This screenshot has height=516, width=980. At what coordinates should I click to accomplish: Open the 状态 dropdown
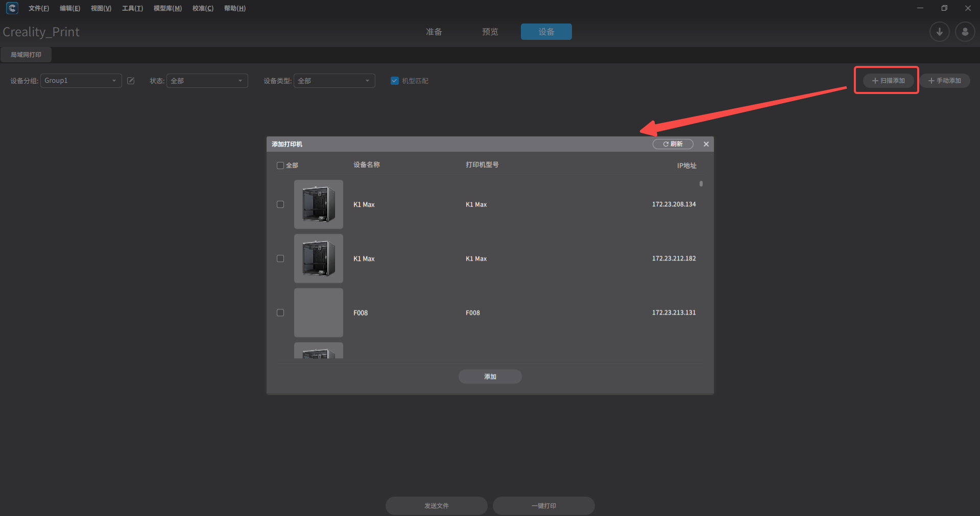point(207,81)
